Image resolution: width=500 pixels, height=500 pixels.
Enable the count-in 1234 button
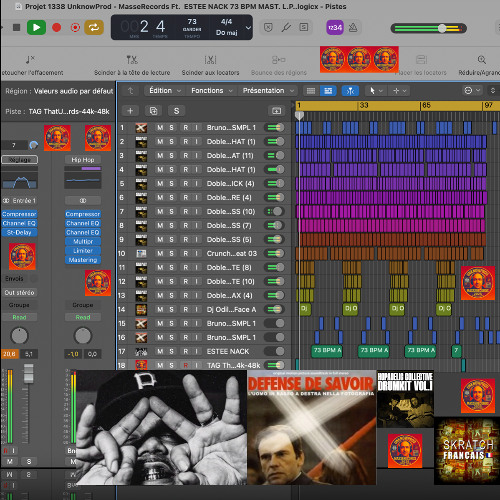[x=335, y=28]
